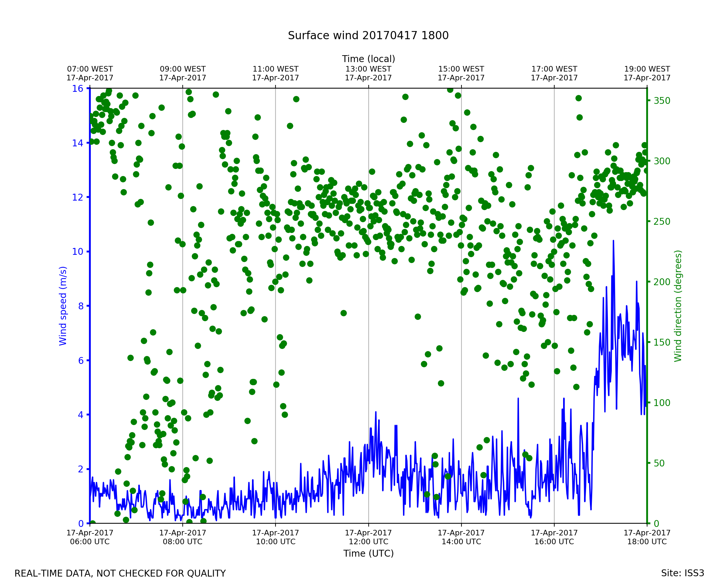Click the '14:00 UTC' bottom tick label

click(461, 542)
